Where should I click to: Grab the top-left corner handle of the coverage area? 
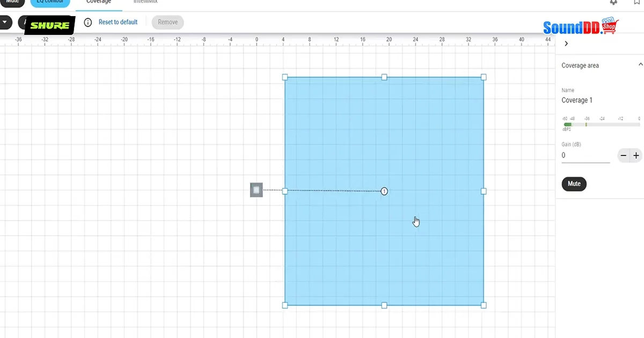(x=285, y=77)
